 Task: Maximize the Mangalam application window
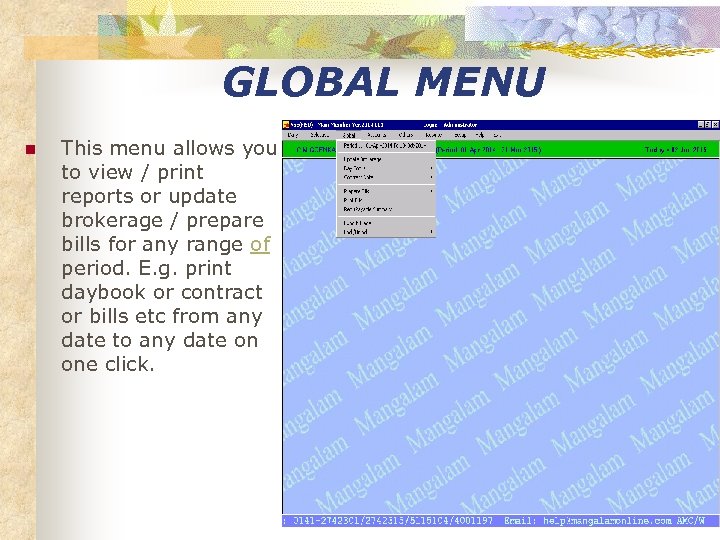708,125
